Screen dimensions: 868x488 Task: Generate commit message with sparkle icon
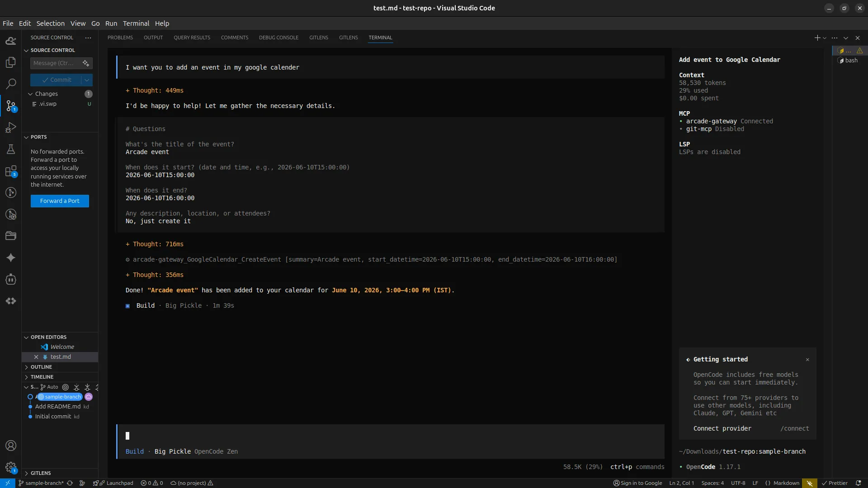(x=85, y=63)
